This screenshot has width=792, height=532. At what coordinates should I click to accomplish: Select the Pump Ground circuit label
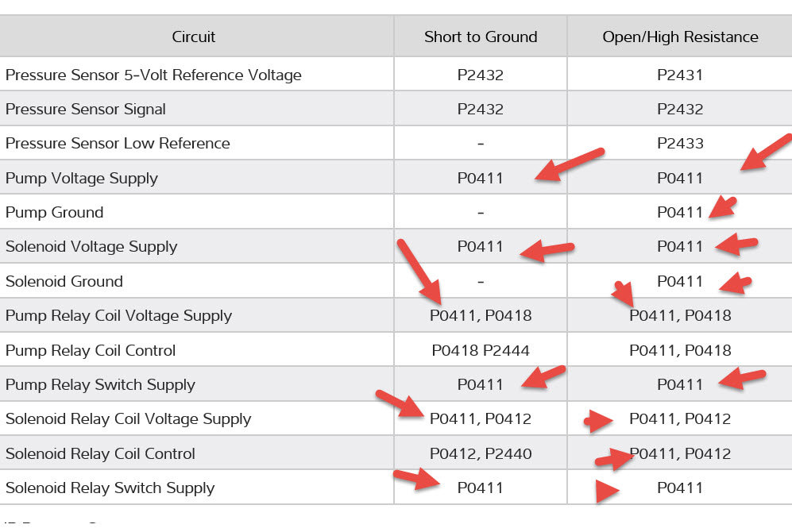pos(54,213)
